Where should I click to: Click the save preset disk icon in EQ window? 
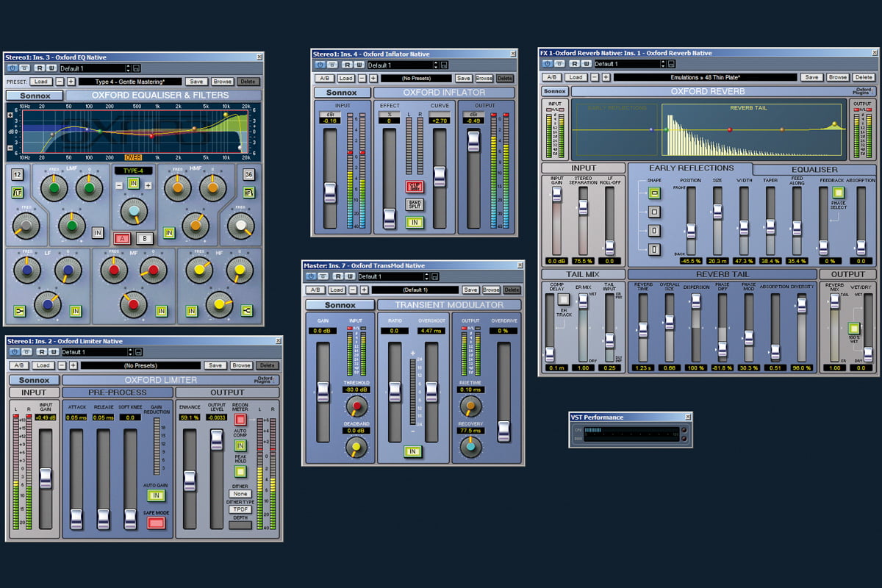(x=137, y=68)
